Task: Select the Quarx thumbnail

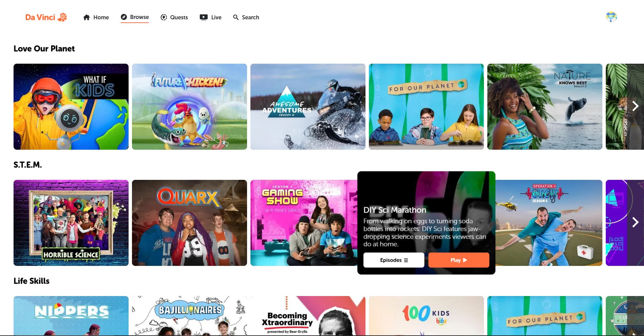Action: pyautogui.click(x=190, y=223)
